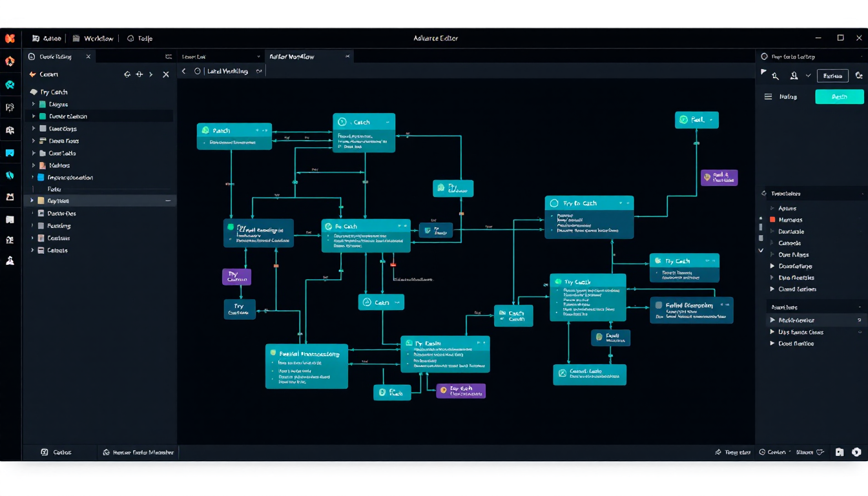Click the back arrow in the canvas breadcrumb bar

184,72
